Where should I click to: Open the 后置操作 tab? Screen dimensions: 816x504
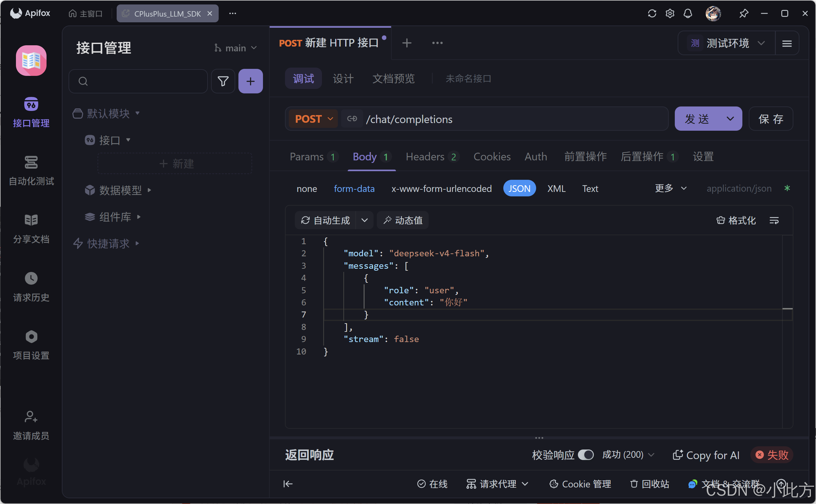[x=649, y=156]
